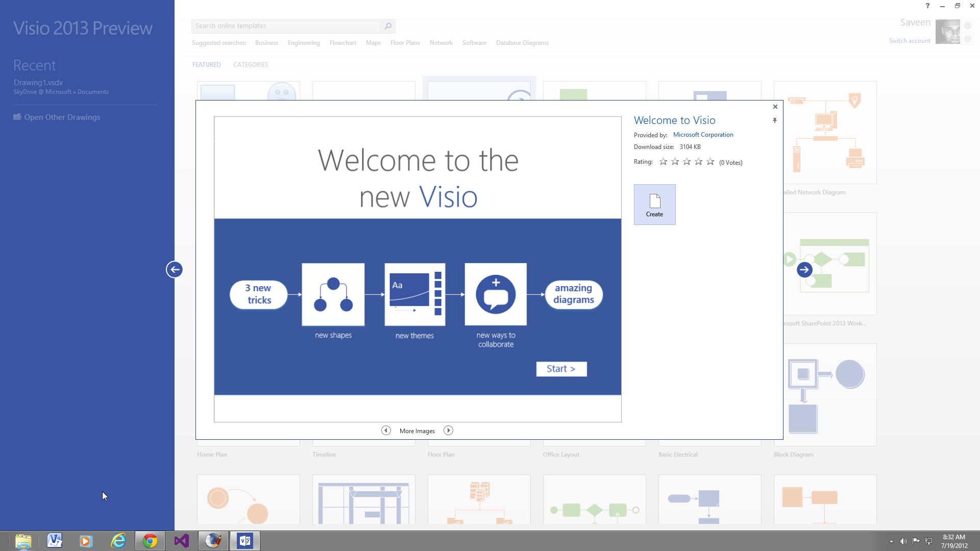Show previous preview image
This screenshot has height=551, width=980.
tap(386, 431)
